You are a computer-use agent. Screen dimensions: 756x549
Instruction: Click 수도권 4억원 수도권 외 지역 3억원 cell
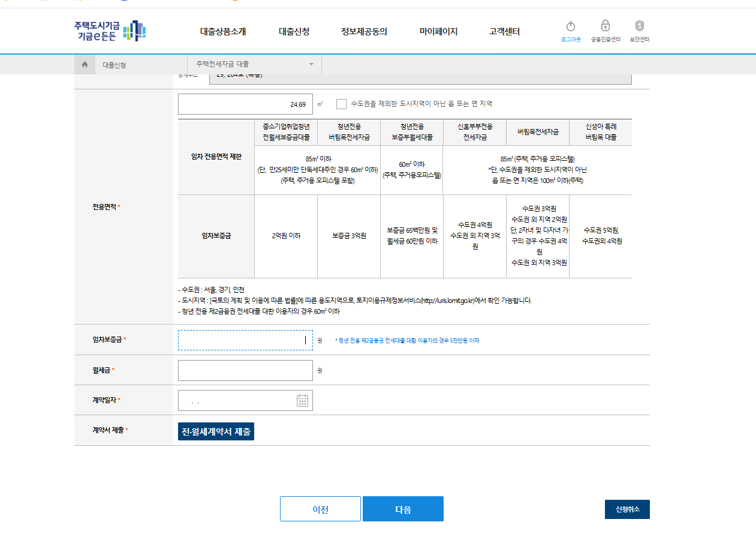475,236
